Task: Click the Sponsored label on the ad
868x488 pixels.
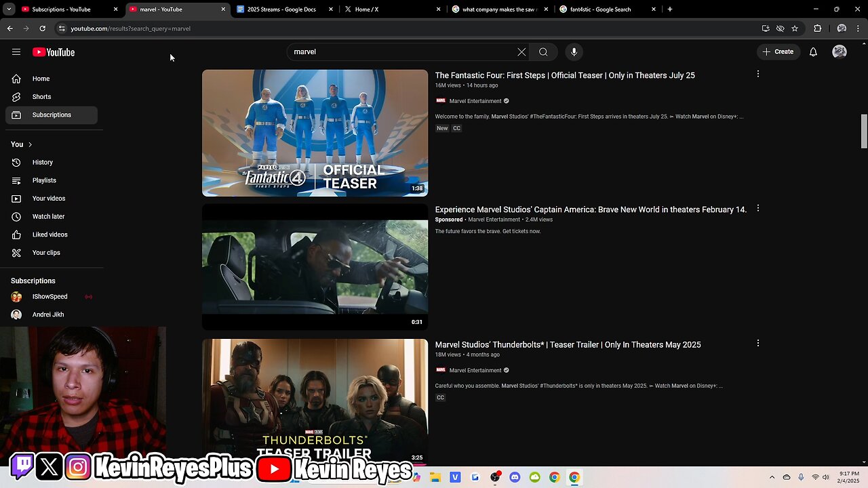Action: coord(449,220)
